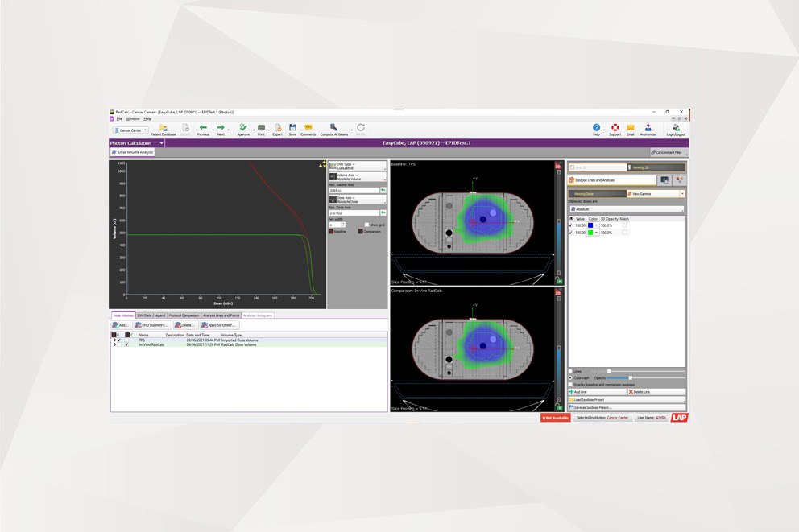Toggle Mesh checkbox for 180.00 isodose

click(624, 225)
